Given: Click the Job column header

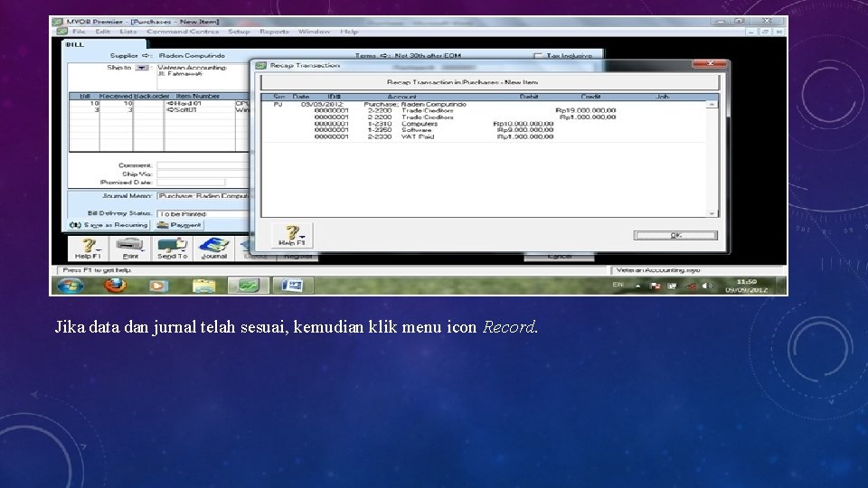Looking at the screenshot, I should pyautogui.click(x=662, y=97).
